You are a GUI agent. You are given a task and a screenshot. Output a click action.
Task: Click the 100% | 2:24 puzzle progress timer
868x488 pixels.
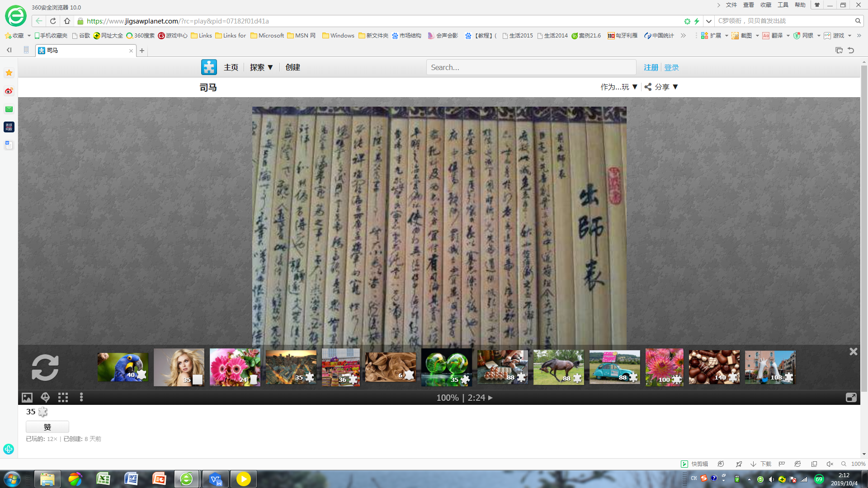click(464, 398)
